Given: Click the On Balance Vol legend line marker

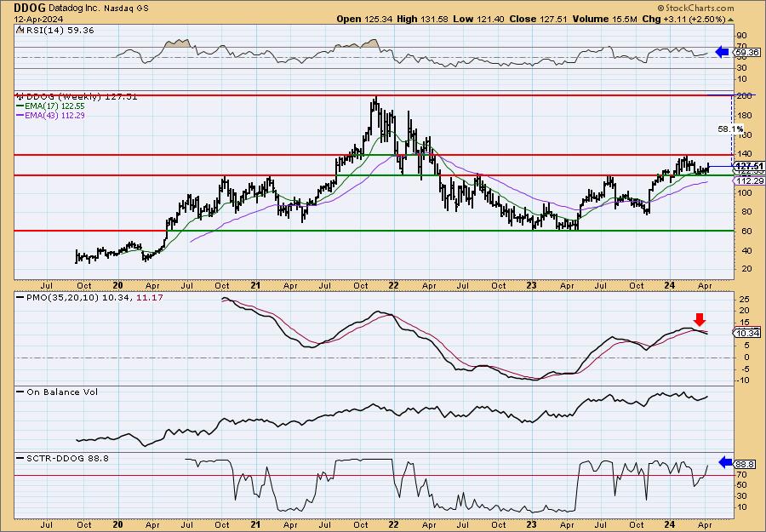Looking at the screenshot, I should [x=20, y=392].
